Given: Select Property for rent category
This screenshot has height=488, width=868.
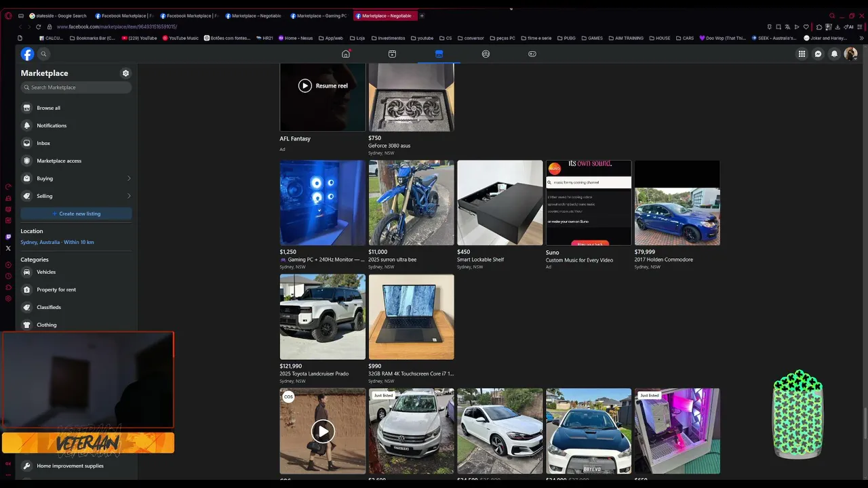Looking at the screenshot, I should tap(76, 289).
